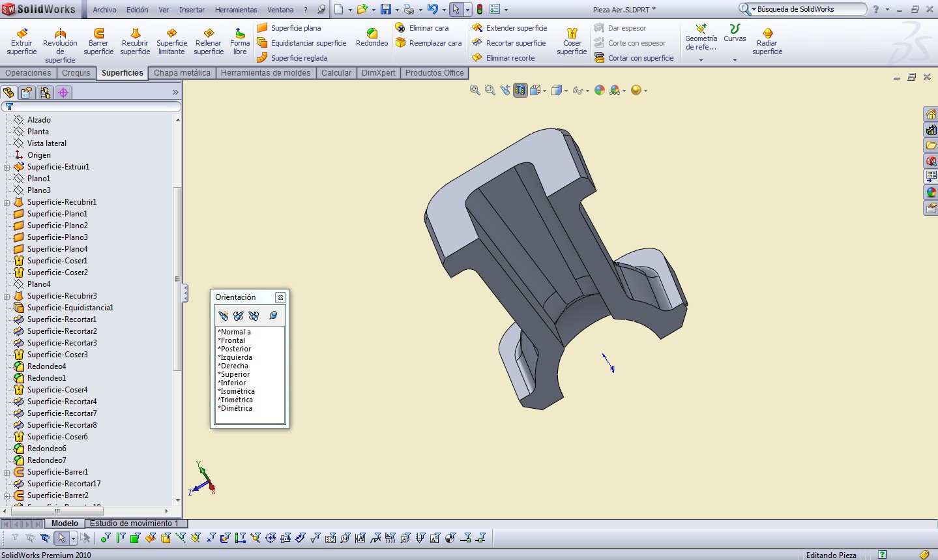This screenshot has width=938, height=560.
Task: Open the Ventana menu
Action: point(280,10)
